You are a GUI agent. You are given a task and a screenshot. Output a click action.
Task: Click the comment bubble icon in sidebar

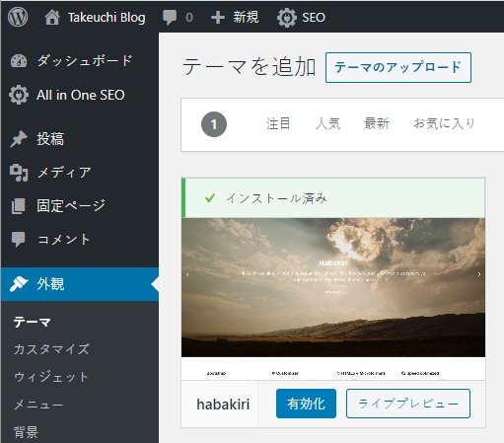(x=18, y=239)
